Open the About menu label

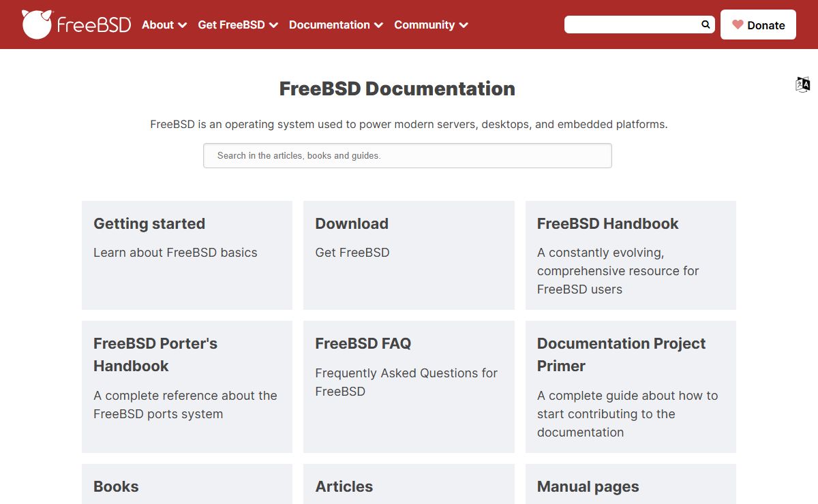[x=157, y=25]
